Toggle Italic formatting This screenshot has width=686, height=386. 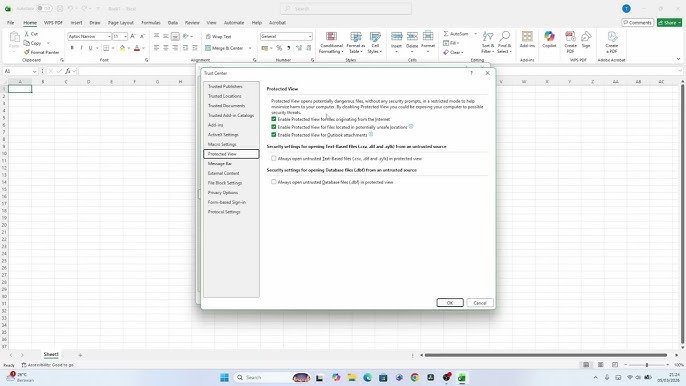(81, 48)
